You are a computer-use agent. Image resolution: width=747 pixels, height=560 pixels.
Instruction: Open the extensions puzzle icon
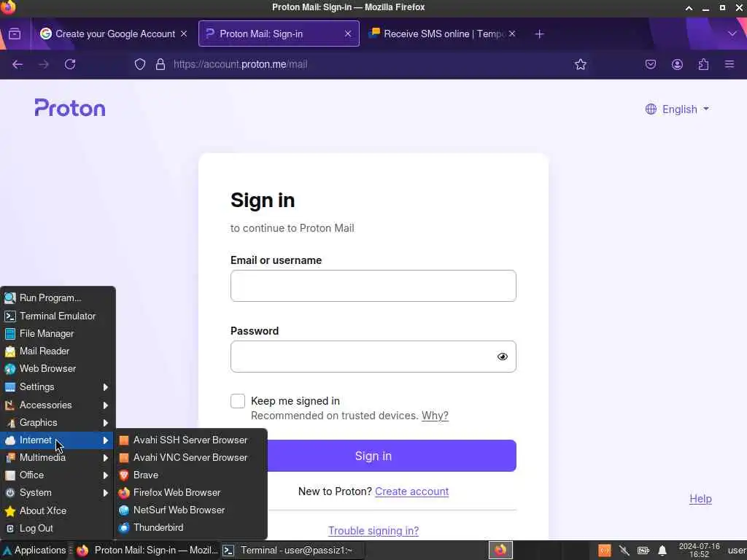tap(703, 64)
